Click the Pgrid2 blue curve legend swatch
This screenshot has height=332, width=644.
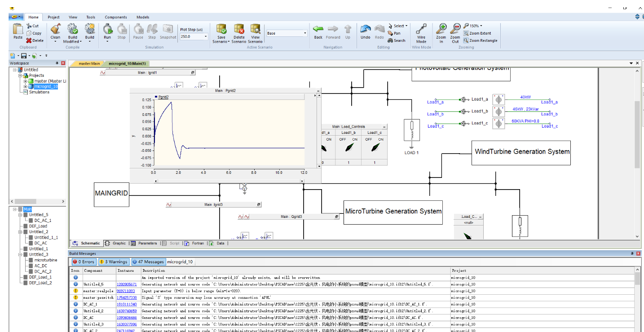[x=156, y=97]
